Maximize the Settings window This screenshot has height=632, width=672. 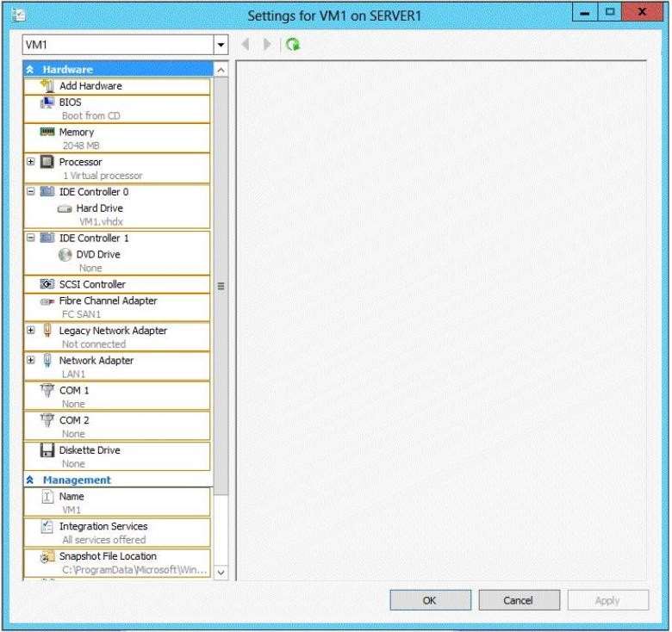pos(609,13)
